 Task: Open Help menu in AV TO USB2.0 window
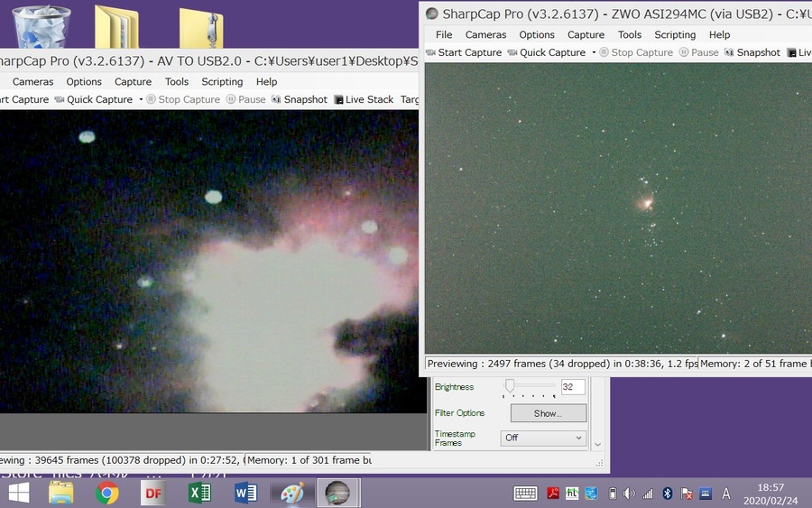pos(267,82)
